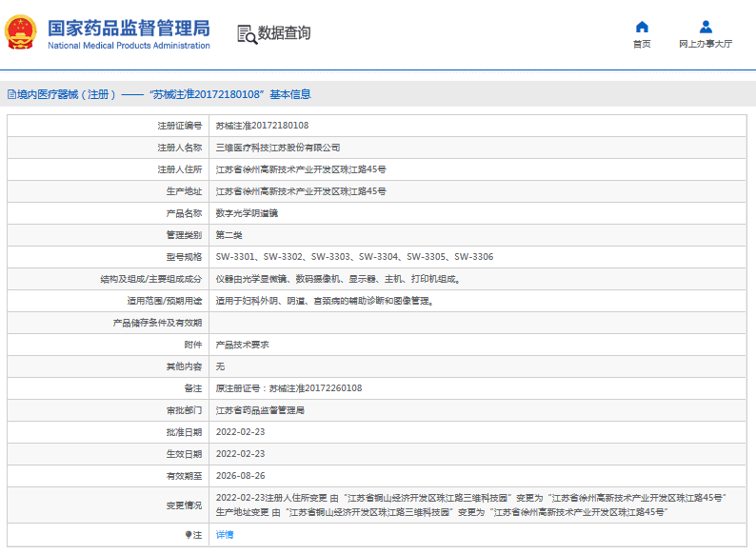The height and width of the screenshot is (554, 756).
Task: Open the 数据查询 search icon
Action: click(247, 34)
